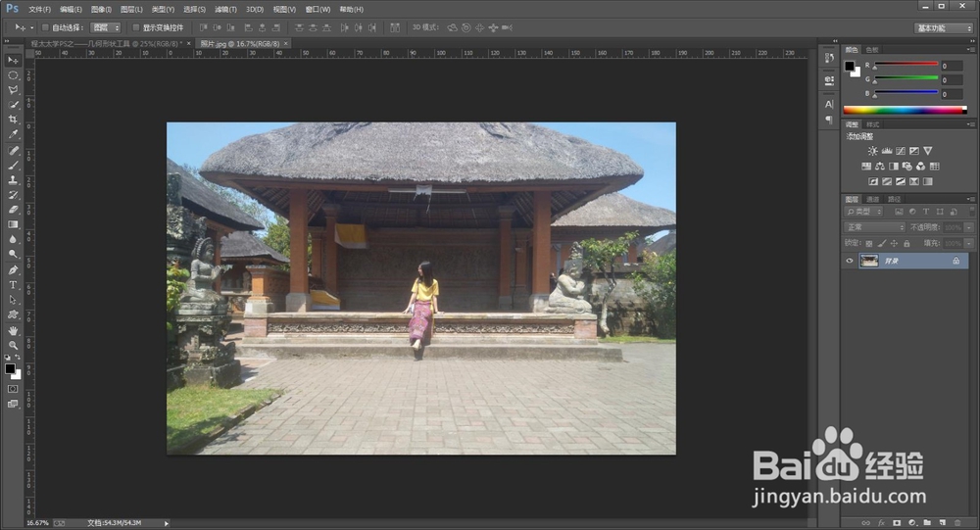Select the Zoom tool in the toolbox
The width and height of the screenshot is (980, 530).
click(13, 345)
